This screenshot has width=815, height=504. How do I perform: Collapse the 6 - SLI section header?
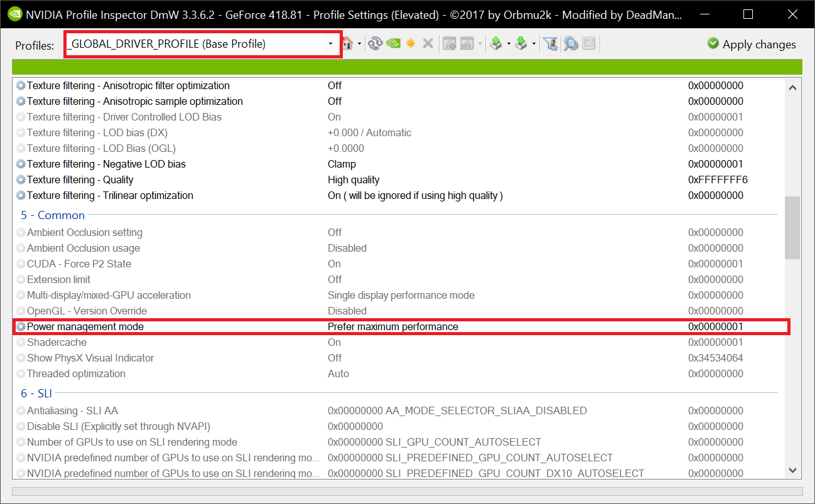[36, 393]
